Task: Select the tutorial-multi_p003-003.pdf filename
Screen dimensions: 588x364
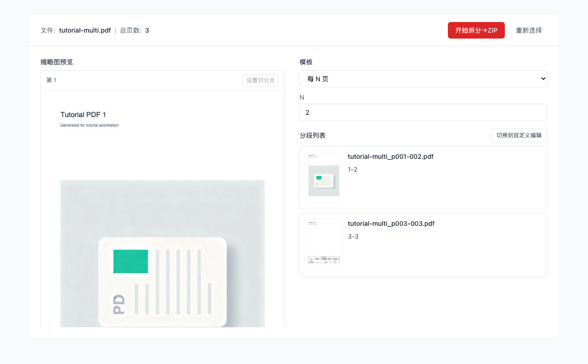Action: [391, 224]
